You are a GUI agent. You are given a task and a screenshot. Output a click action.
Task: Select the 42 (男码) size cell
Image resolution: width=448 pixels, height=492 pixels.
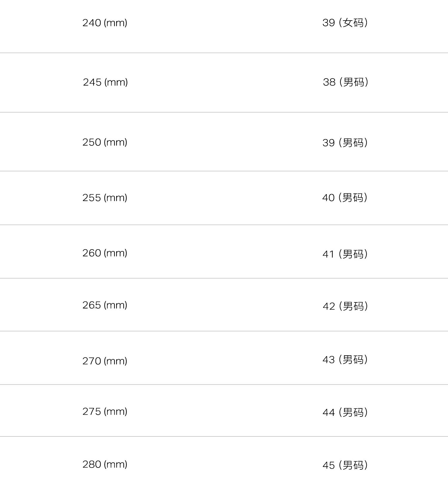click(x=345, y=306)
